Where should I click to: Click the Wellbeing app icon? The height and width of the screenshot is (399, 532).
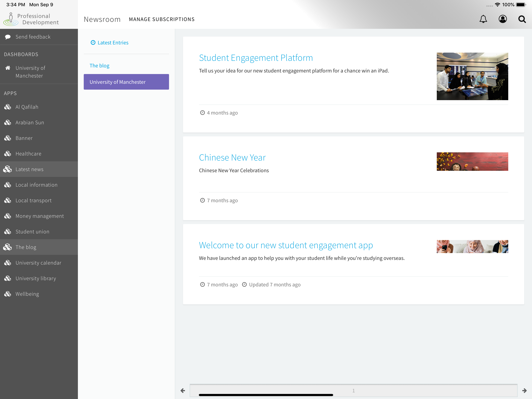[8, 294]
